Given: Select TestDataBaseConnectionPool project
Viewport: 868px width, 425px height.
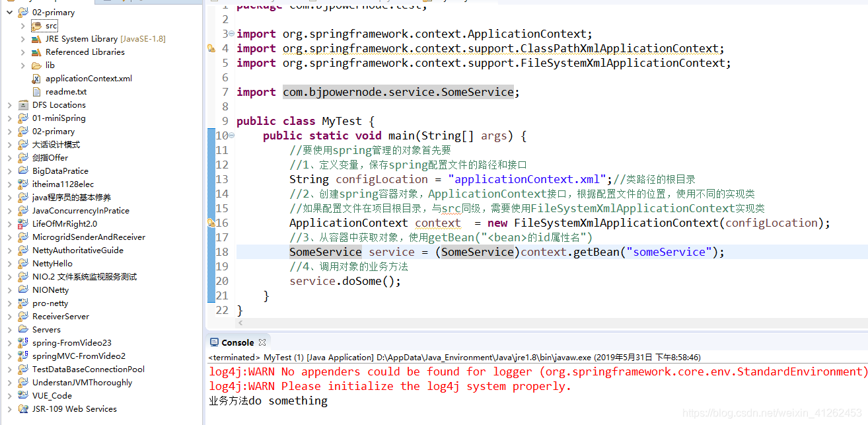Looking at the screenshot, I should point(89,369).
